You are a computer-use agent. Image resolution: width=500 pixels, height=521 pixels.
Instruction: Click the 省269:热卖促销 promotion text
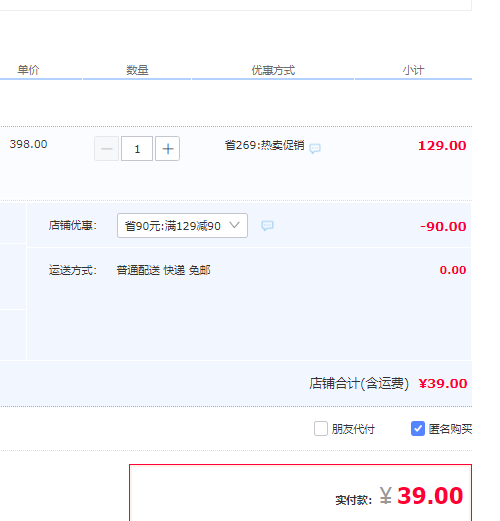click(x=264, y=145)
